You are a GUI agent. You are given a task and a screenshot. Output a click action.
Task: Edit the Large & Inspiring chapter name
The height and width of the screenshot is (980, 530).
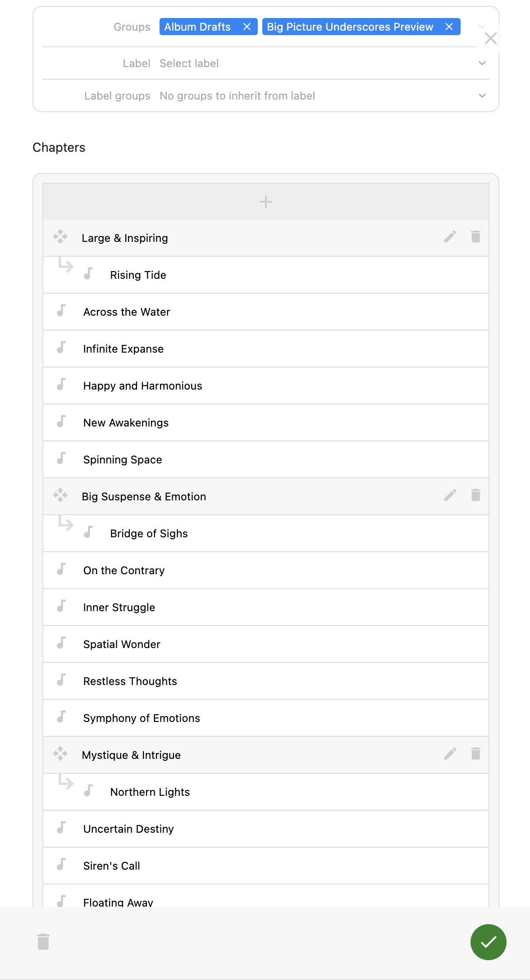click(450, 237)
